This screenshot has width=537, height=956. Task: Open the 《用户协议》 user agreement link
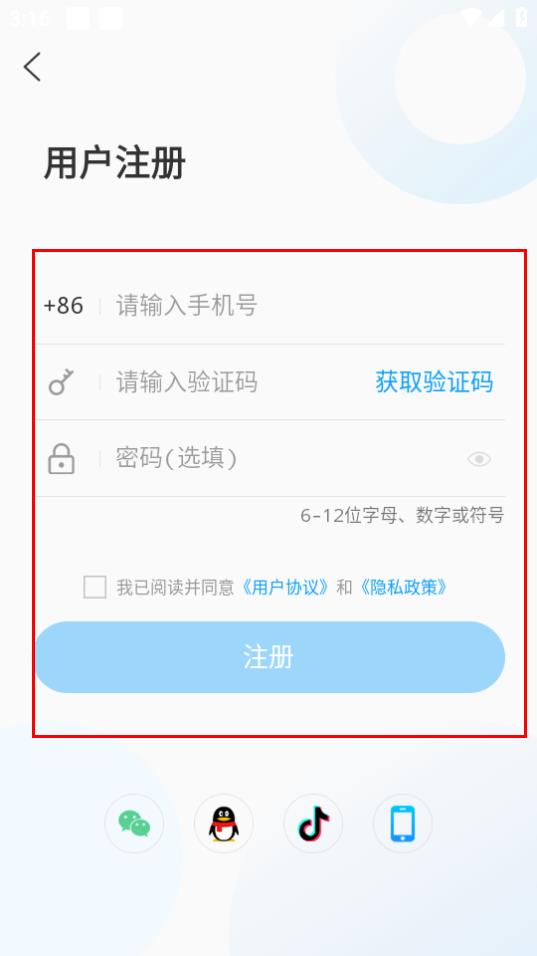(x=285, y=587)
